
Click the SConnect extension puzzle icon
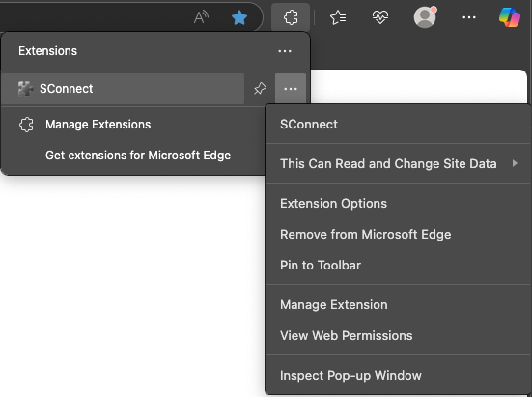[25, 89]
